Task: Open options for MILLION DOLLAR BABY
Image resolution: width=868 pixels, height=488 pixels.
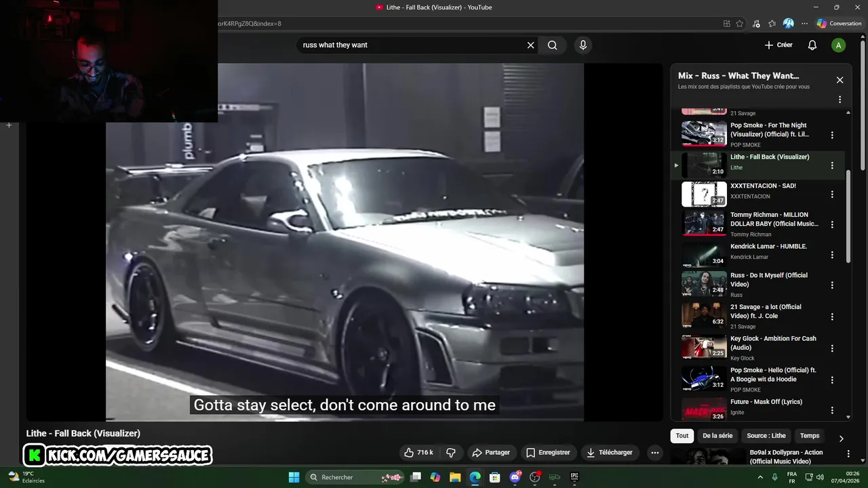Action: click(x=832, y=224)
